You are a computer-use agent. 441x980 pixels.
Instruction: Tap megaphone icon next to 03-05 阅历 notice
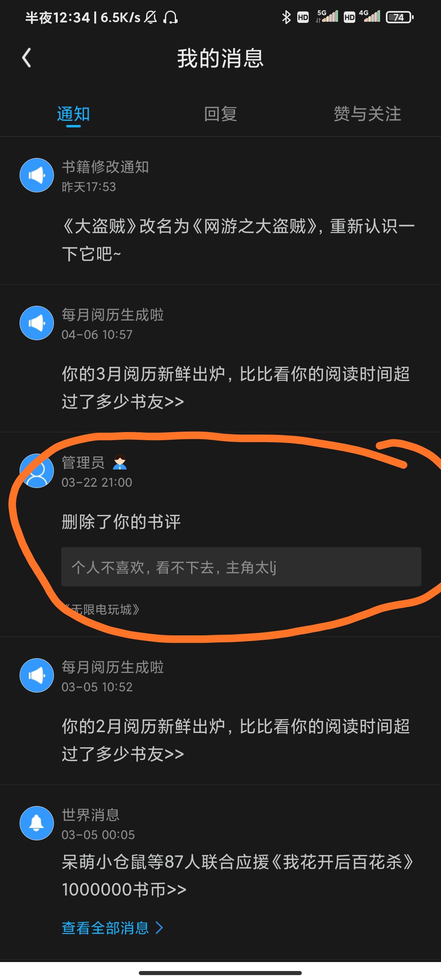(37, 675)
